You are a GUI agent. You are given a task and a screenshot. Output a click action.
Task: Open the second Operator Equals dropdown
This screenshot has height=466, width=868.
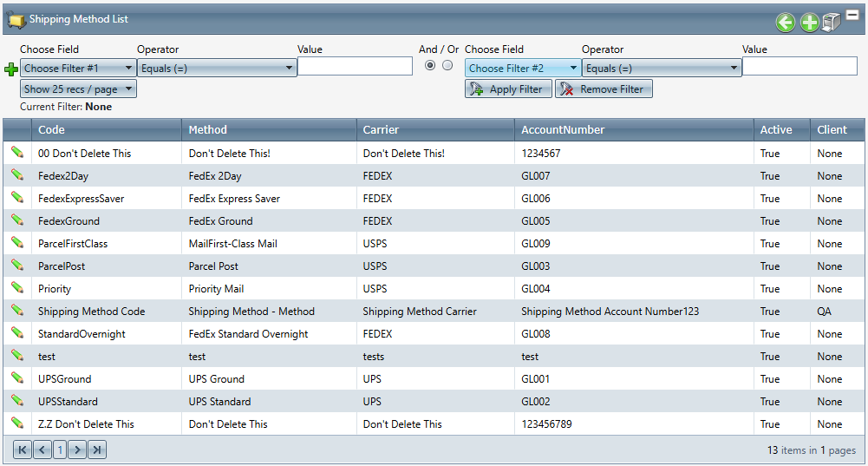point(662,69)
